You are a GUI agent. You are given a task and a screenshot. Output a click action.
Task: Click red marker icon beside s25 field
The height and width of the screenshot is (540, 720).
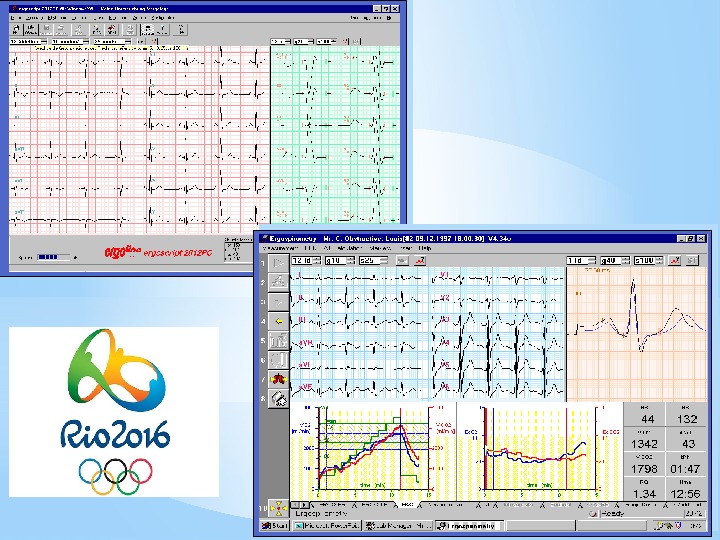tap(420, 260)
